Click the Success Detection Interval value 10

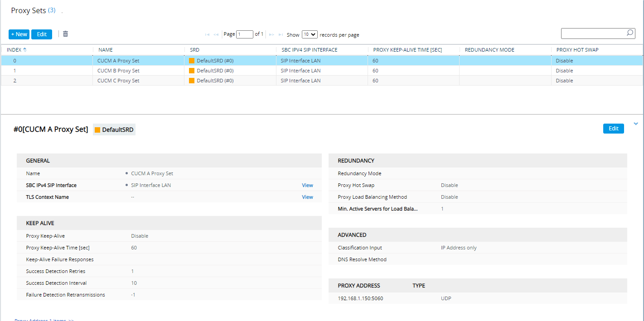134,283
